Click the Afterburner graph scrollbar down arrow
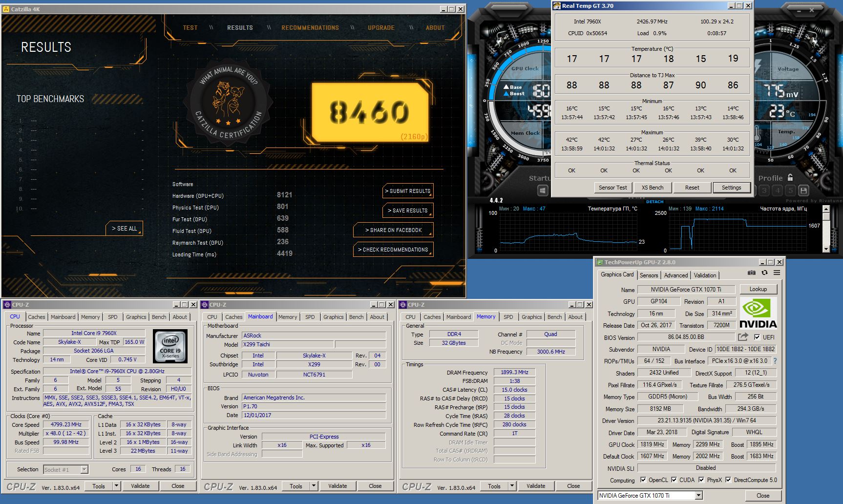843x504 pixels. [x=826, y=249]
